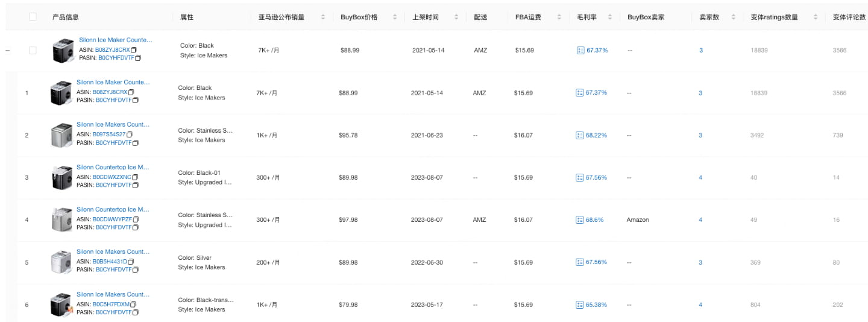
Task: Tick the select-all checkbox in table header
Action: coord(33,17)
